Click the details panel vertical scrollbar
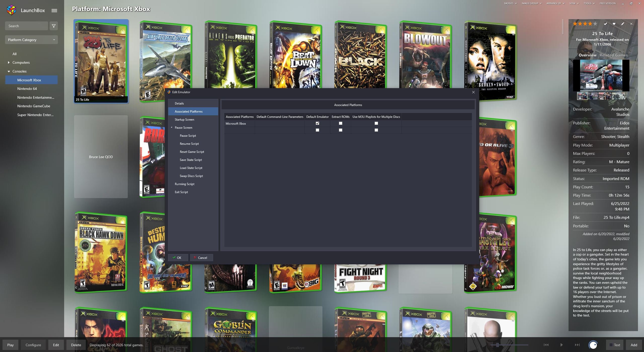Image resolution: width=644 pixels, height=352 pixels. point(563,27)
